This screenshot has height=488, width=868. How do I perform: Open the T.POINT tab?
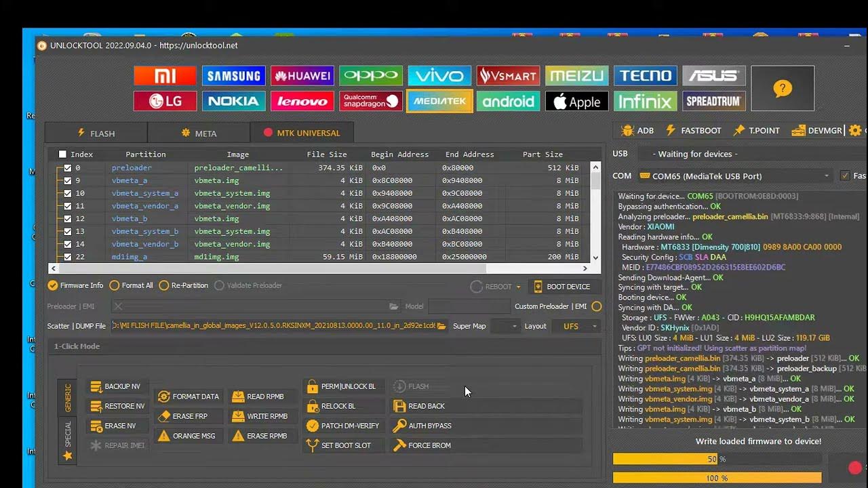click(755, 130)
